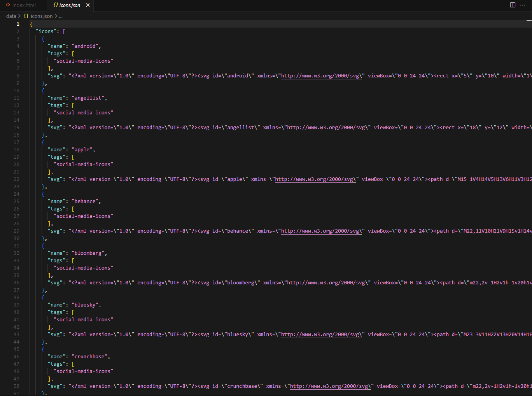
Task: Select the word "behance" in the editor
Action: pos(85,201)
